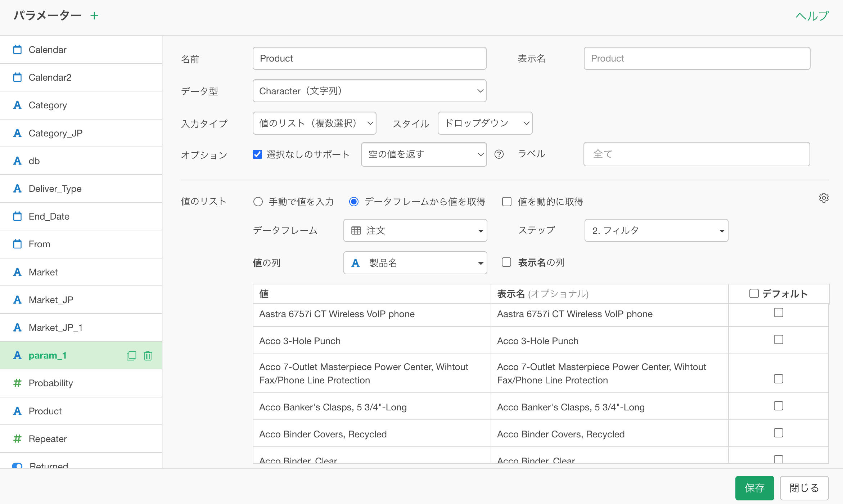
Task: Click the calendar icon beside Calendar2
Action: (x=17, y=77)
